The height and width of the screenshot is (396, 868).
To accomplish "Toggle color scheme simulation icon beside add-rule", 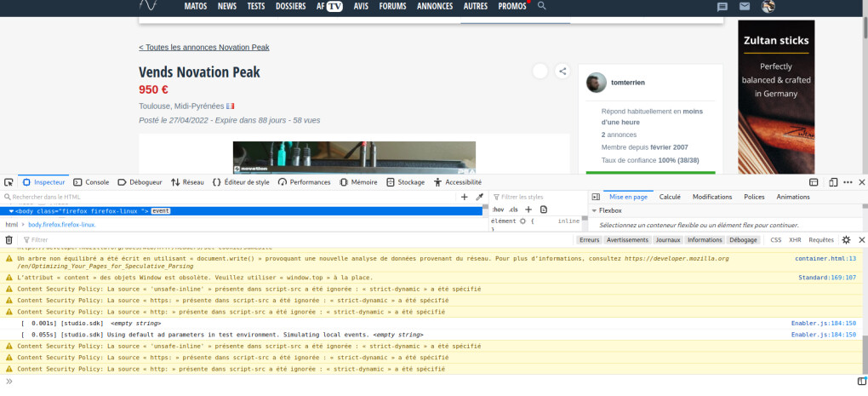I will 544,209.
